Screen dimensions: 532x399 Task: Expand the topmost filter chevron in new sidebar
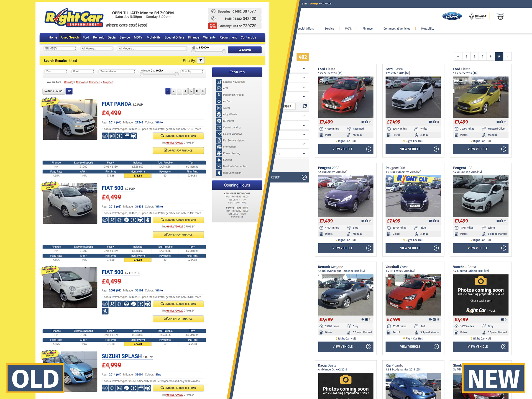point(304,68)
